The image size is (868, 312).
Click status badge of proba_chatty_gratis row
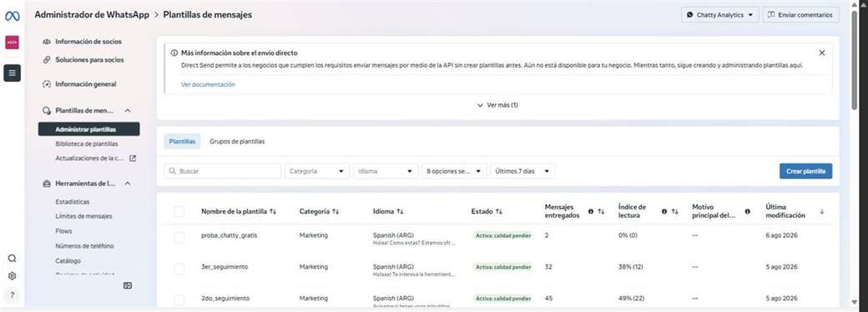click(x=502, y=235)
